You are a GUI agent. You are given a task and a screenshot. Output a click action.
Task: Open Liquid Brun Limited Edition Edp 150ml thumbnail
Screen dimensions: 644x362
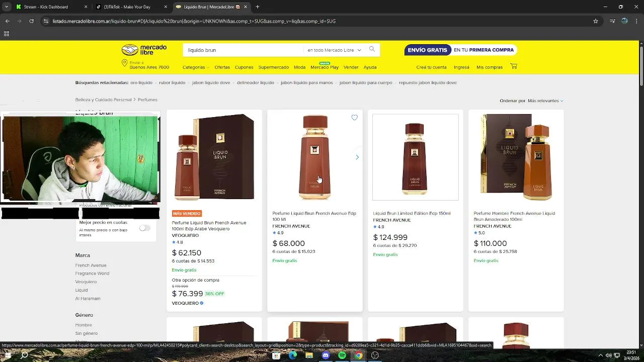tap(416, 157)
